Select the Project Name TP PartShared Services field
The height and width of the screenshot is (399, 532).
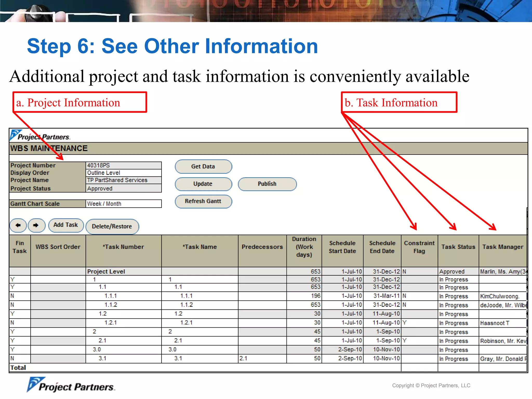coord(124,180)
